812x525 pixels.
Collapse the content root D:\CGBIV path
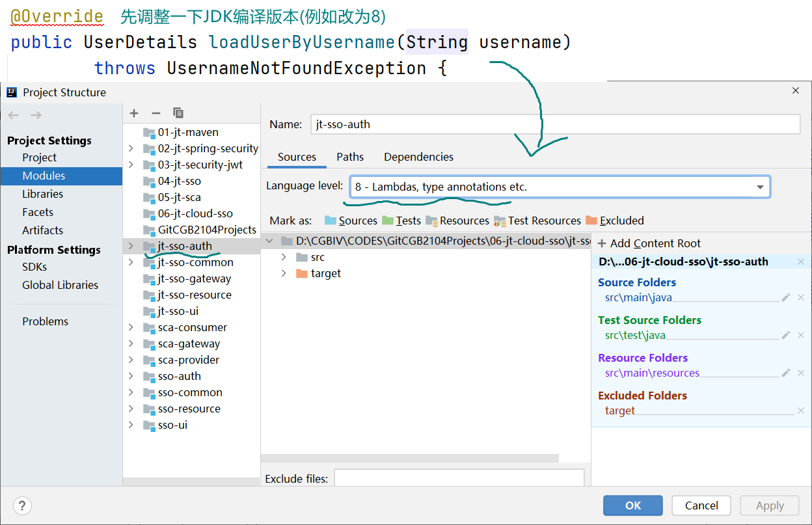click(269, 241)
